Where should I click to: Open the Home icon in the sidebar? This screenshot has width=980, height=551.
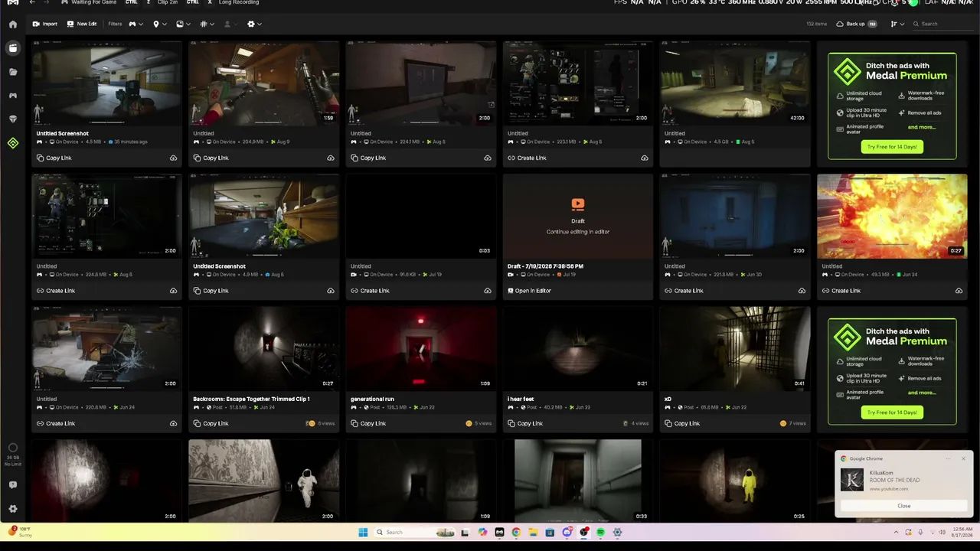tap(13, 24)
